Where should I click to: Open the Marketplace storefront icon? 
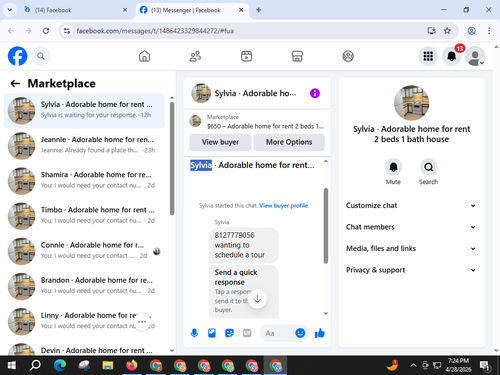[297, 56]
